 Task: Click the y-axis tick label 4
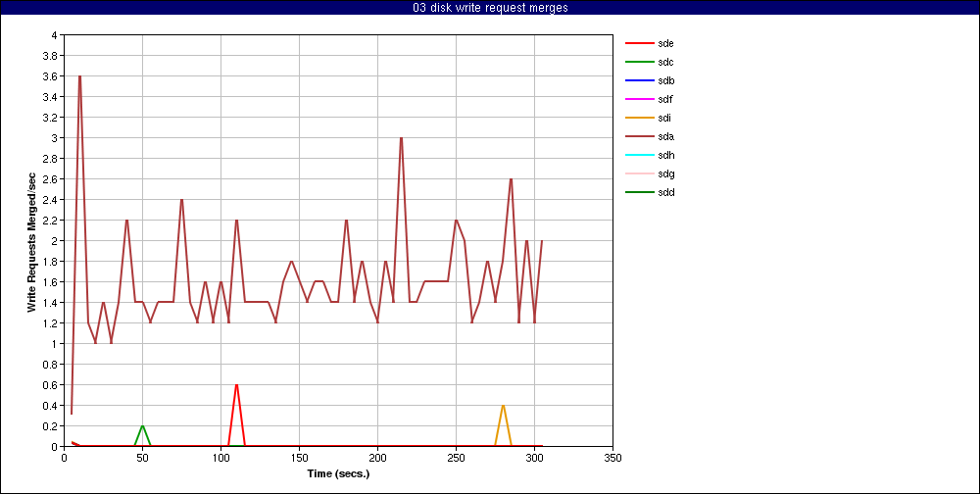54,35
